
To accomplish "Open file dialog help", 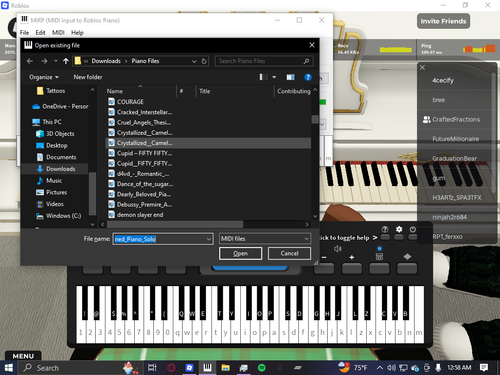I will point(308,77).
